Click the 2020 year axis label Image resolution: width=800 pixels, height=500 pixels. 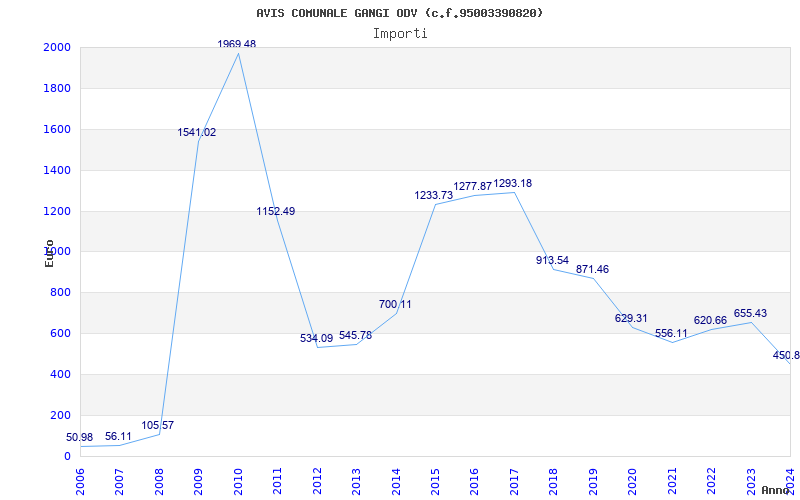pyautogui.click(x=633, y=482)
